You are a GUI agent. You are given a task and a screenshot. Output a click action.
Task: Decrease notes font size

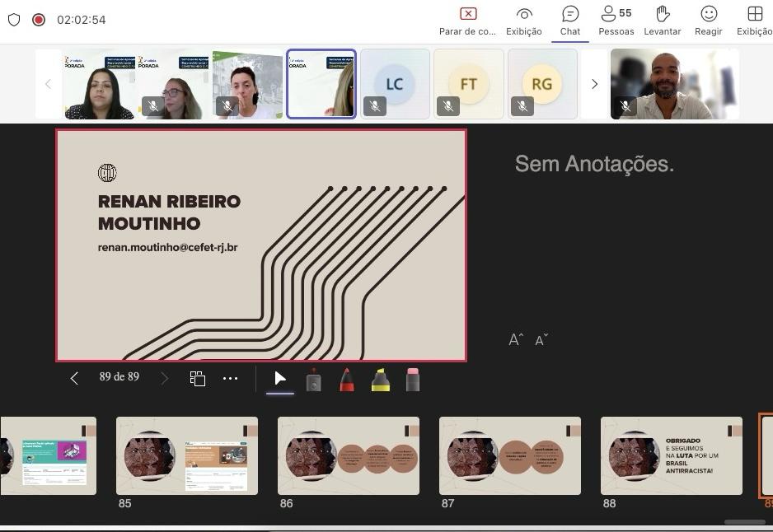click(x=541, y=340)
